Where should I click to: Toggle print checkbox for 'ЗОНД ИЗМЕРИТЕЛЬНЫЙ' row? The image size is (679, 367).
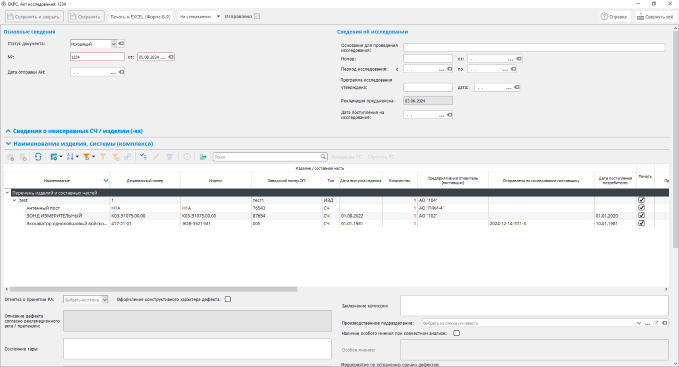642,216
